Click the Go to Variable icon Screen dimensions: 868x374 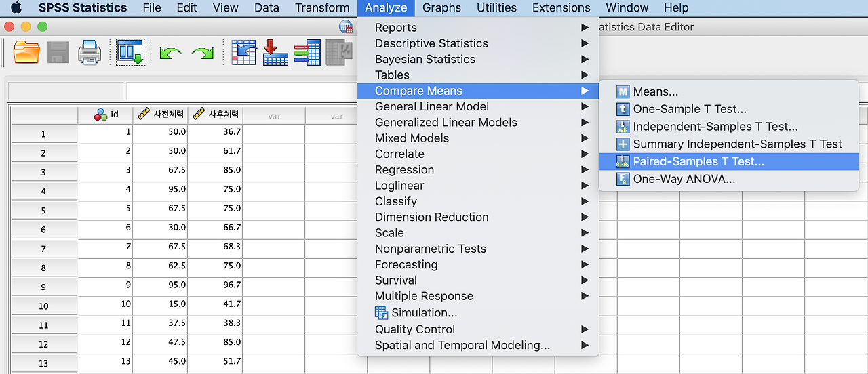coord(275,52)
